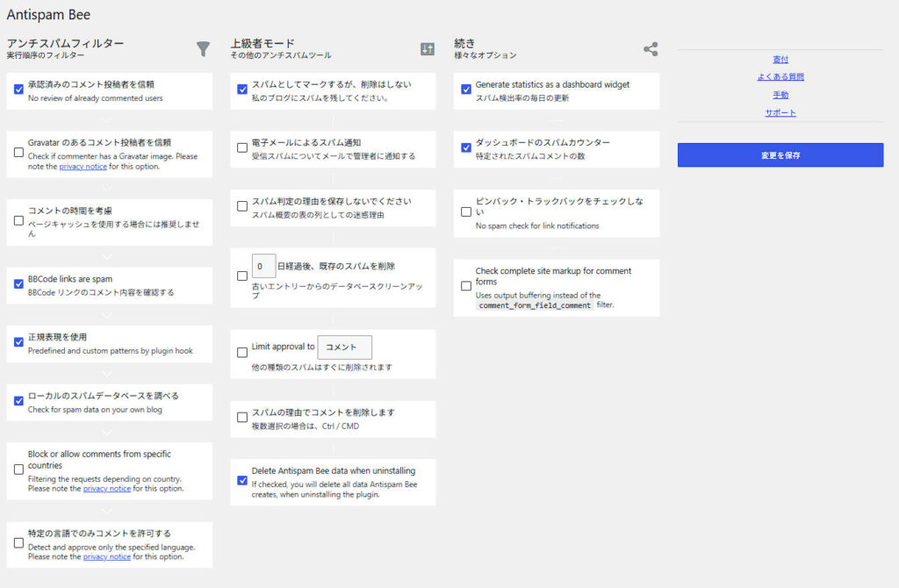The height and width of the screenshot is (588, 899).
Task: Toggle BBCode links are spam checkbox
Action: click(19, 283)
